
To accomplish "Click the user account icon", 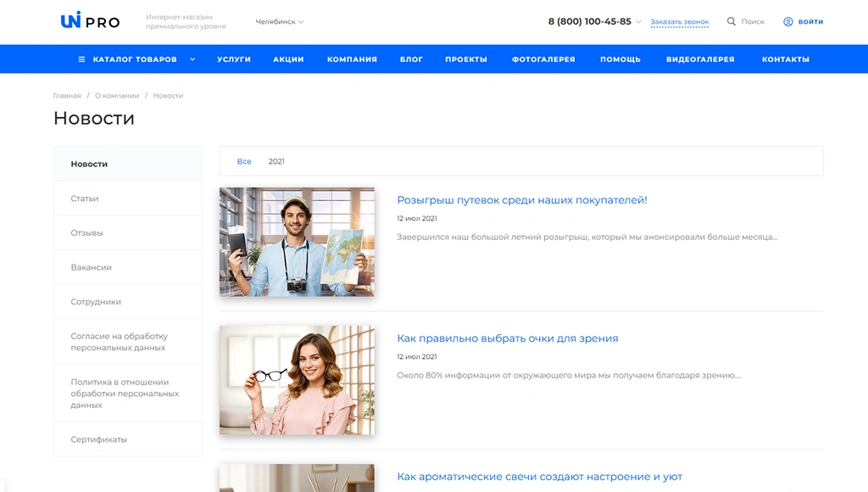I will click(787, 22).
